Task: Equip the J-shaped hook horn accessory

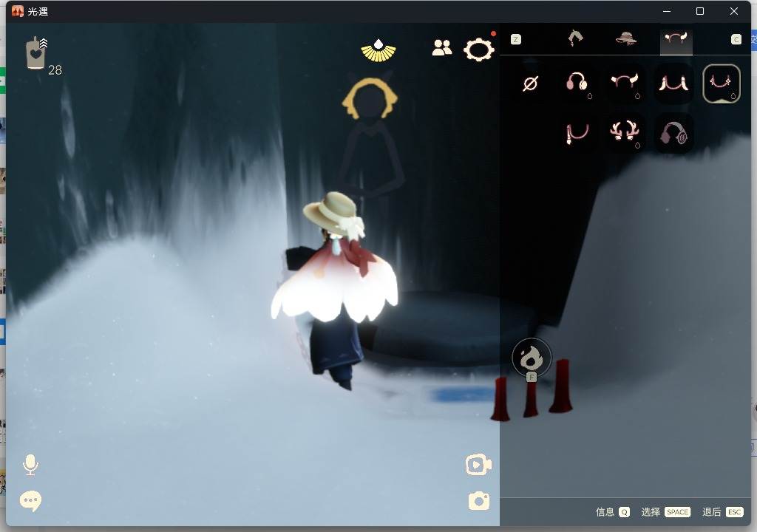Action: (x=577, y=133)
